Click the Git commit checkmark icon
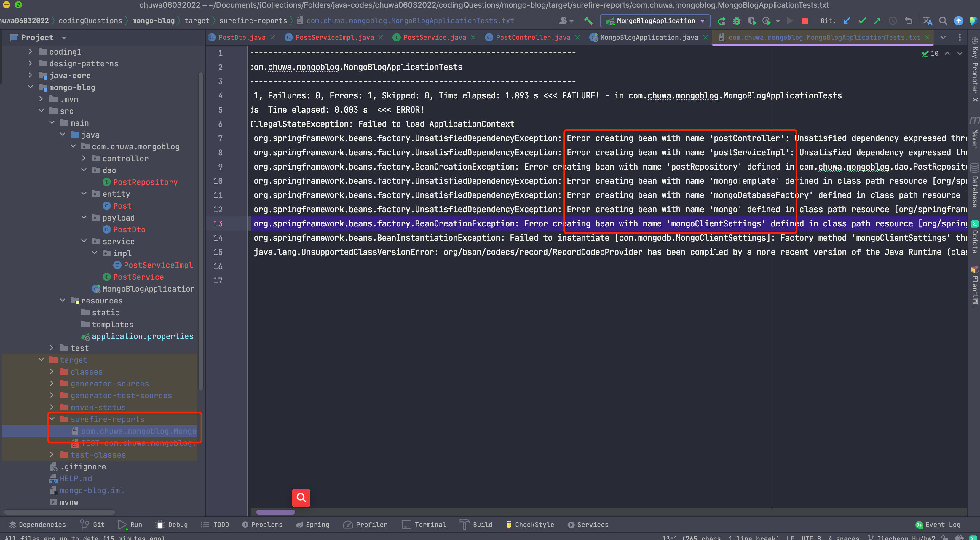Screen dimensions: 980x540 pyautogui.click(x=862, y=21)
